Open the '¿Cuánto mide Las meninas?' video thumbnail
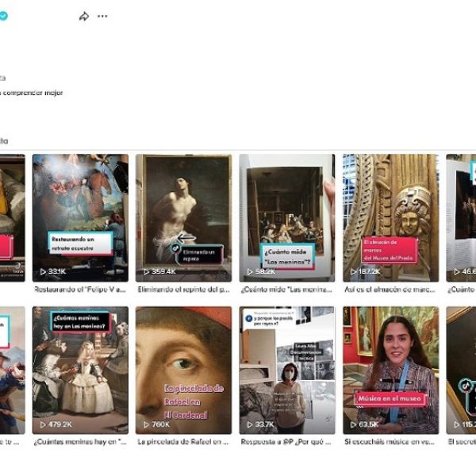Screen dimensions: 476x476 tap(287, 218)
